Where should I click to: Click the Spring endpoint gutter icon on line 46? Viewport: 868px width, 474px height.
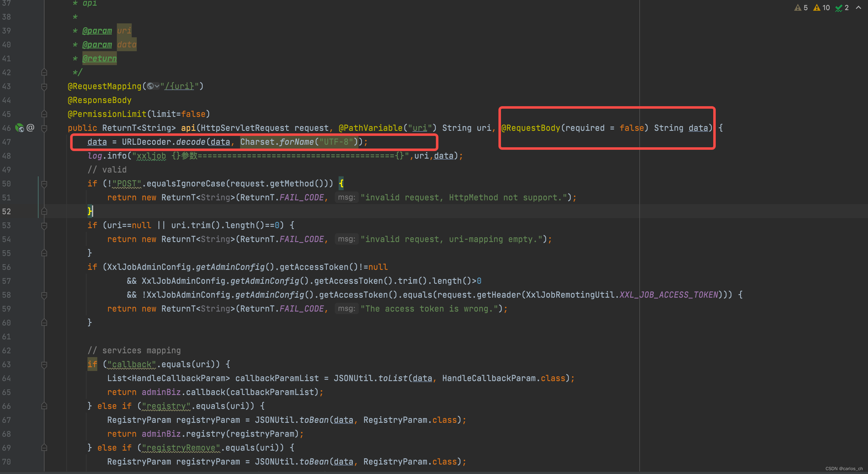click(20, 128)
